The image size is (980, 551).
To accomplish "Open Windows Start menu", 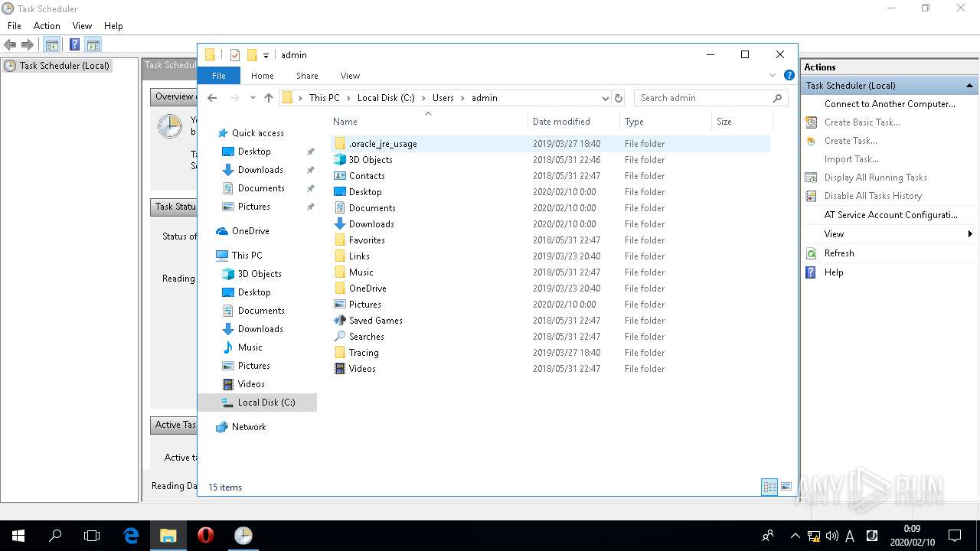I will tap(18, 536).
